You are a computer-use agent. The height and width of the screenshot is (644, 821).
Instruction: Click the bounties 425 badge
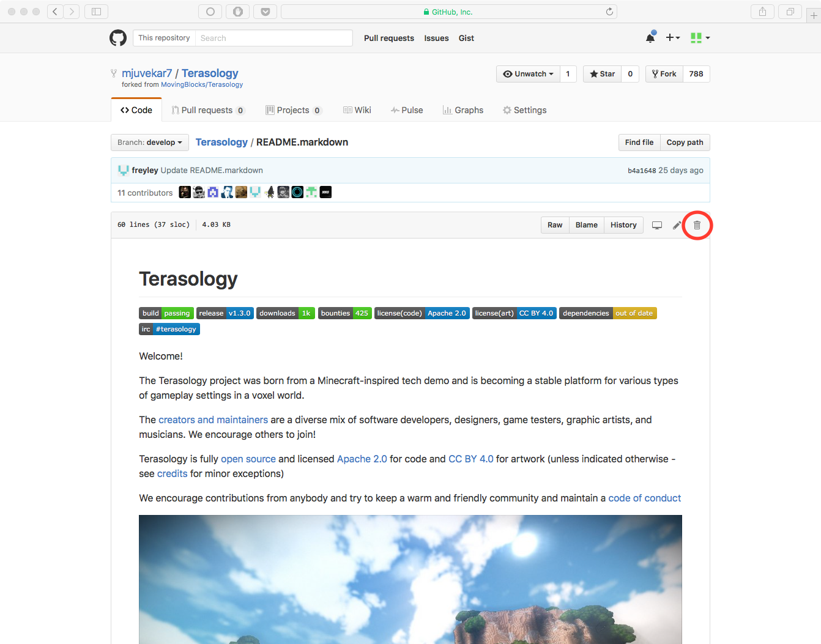345,313
